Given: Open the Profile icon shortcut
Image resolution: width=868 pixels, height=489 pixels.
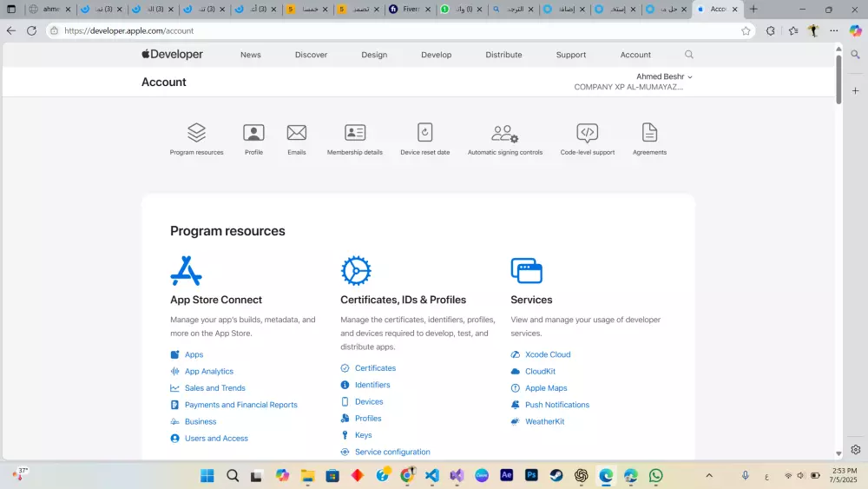Looking at the screenshot, I should point(253,132).
